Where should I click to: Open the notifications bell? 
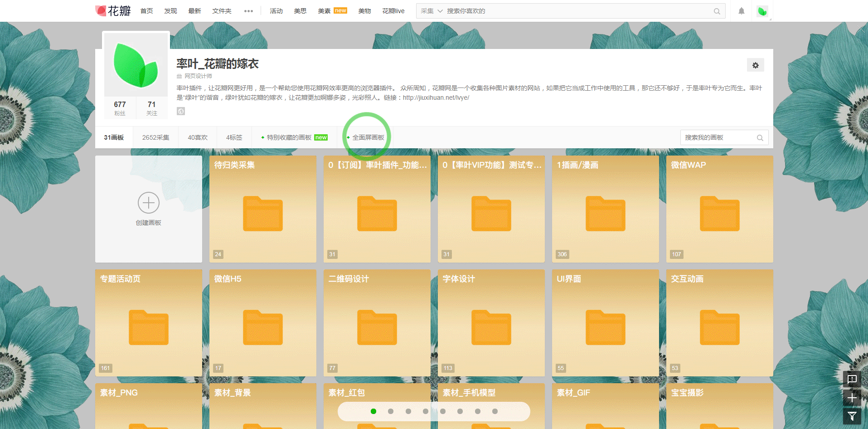[x=741, y=11]
